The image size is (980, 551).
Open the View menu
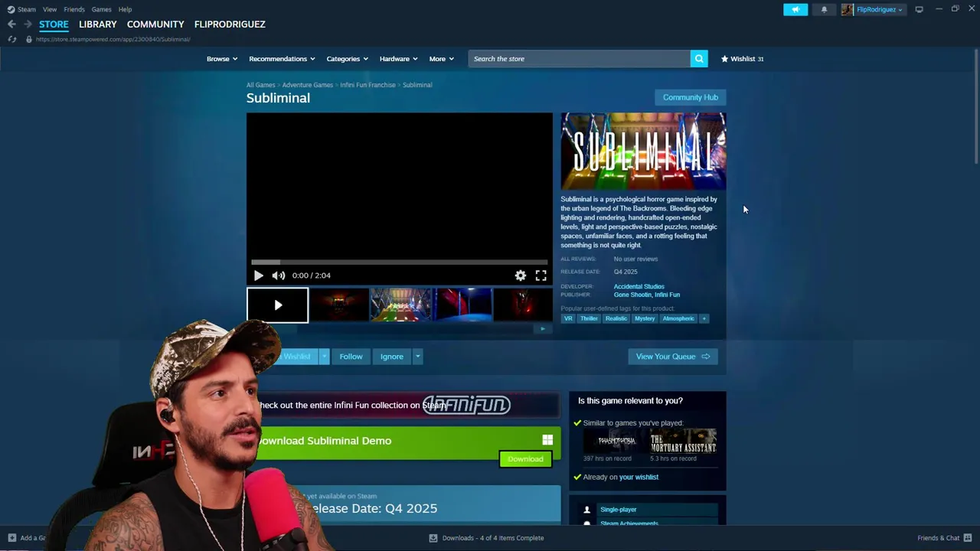pos(50,9)
